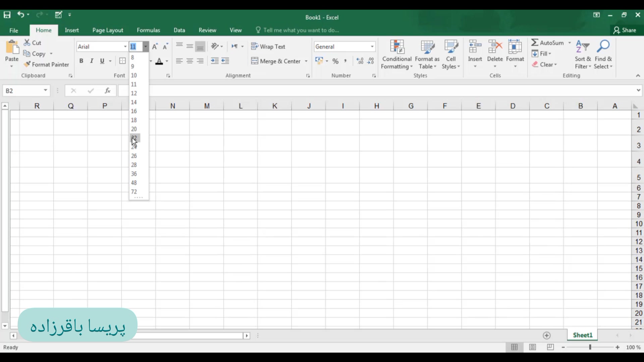
Task: Switch to the Formulas tab
Action: [x=148, y=30]
